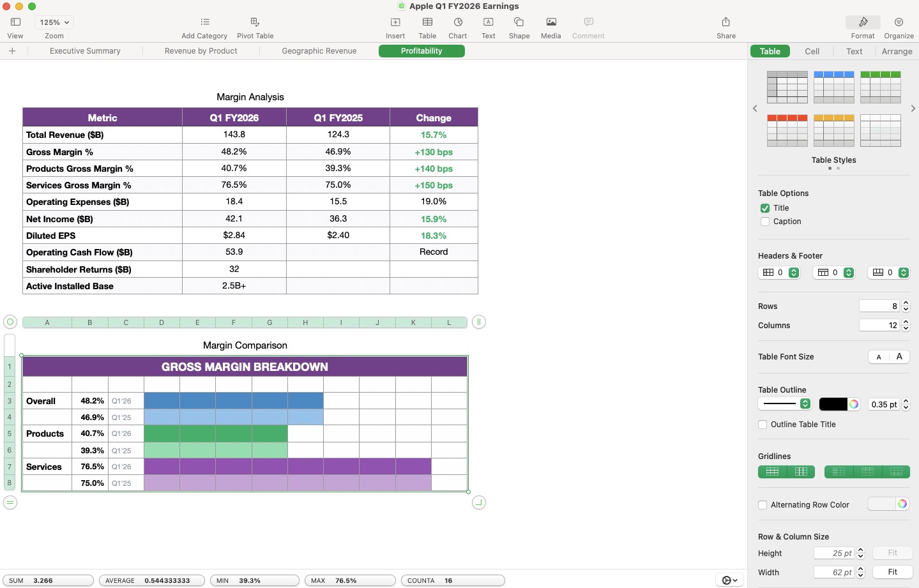Open the status bar functions gear menu
Viewport: 919px width, 588px height.
tap(729, 580)
